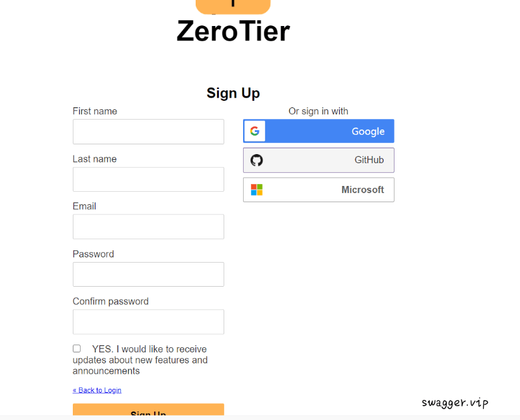Click the swagger.vip watermark text
This screenshot has width=520, height=420.
[x=455, y=402]
